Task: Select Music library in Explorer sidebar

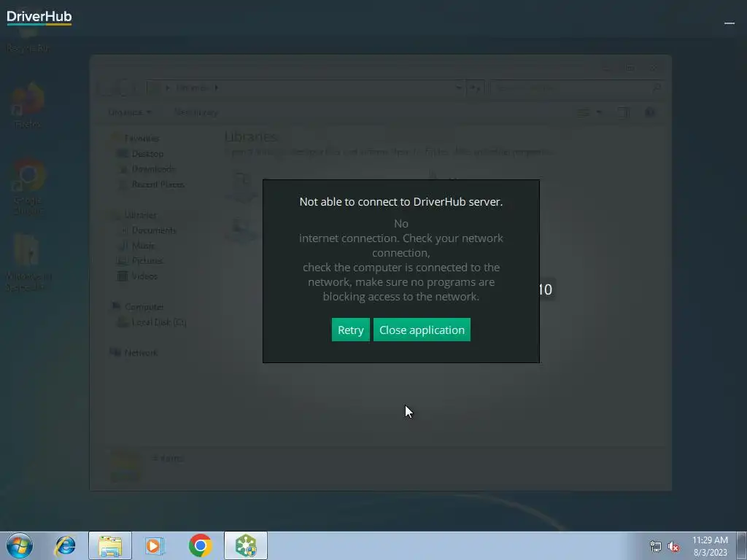Action: (x=136, y=245)
